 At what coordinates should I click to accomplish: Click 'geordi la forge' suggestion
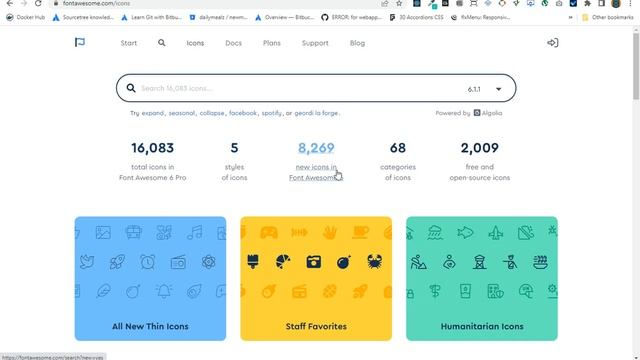(316, 113)
